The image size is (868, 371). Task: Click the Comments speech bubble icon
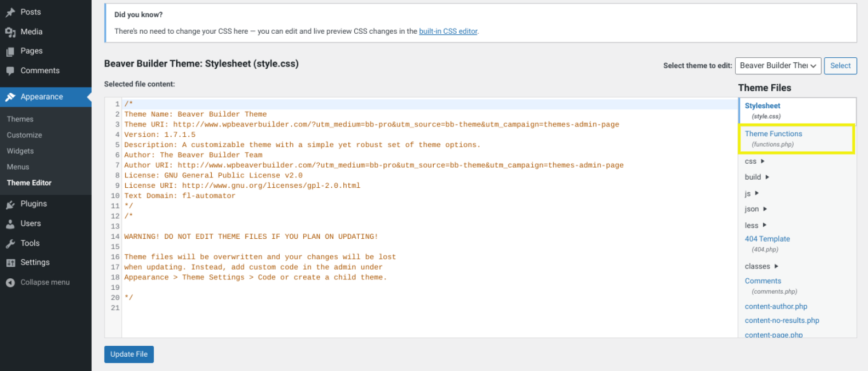[x=11, y=70]
